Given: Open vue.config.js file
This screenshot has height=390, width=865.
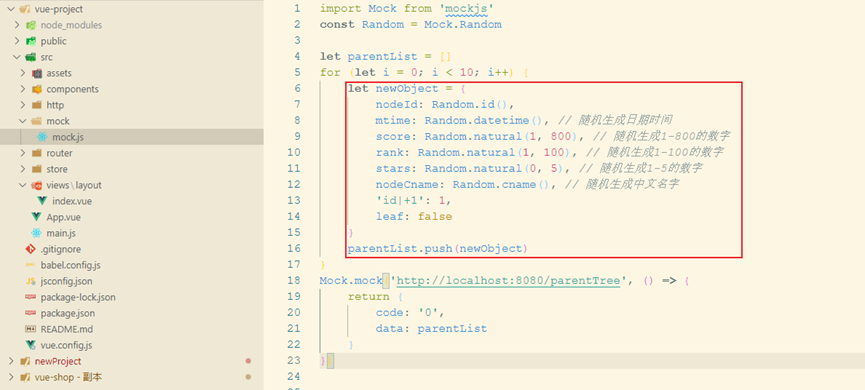Looking at the screenshot, I should (66, 345).
